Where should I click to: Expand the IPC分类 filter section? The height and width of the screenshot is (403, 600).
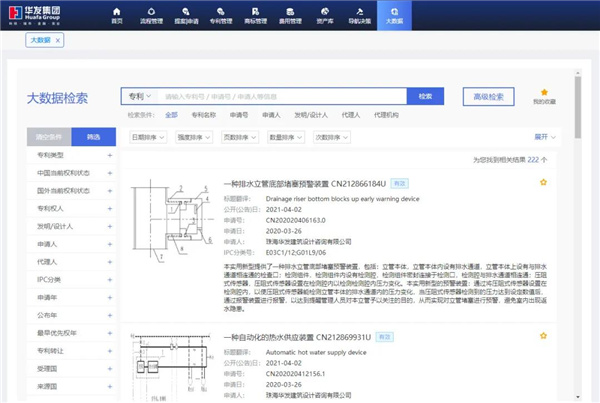pyautogui.click(x=108, y=279)
